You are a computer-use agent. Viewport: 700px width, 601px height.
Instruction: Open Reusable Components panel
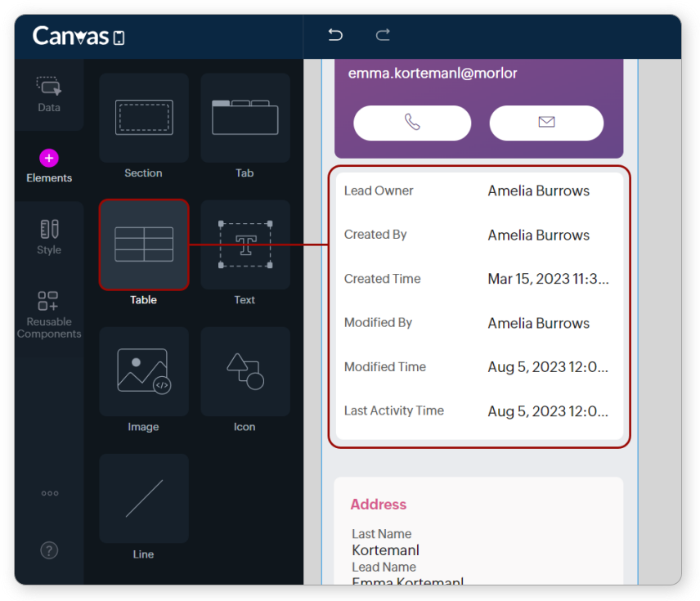pos(49,314)
